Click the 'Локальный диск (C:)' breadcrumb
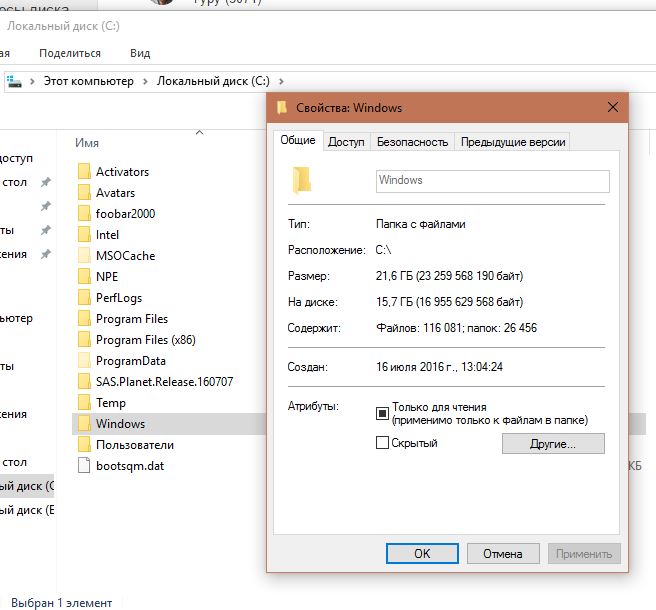Screen dimensions: 656x610 (x=213, y=81)
